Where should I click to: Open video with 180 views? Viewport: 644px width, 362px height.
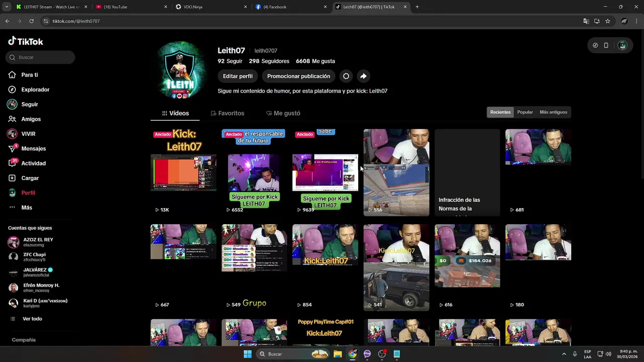point(538,267)
